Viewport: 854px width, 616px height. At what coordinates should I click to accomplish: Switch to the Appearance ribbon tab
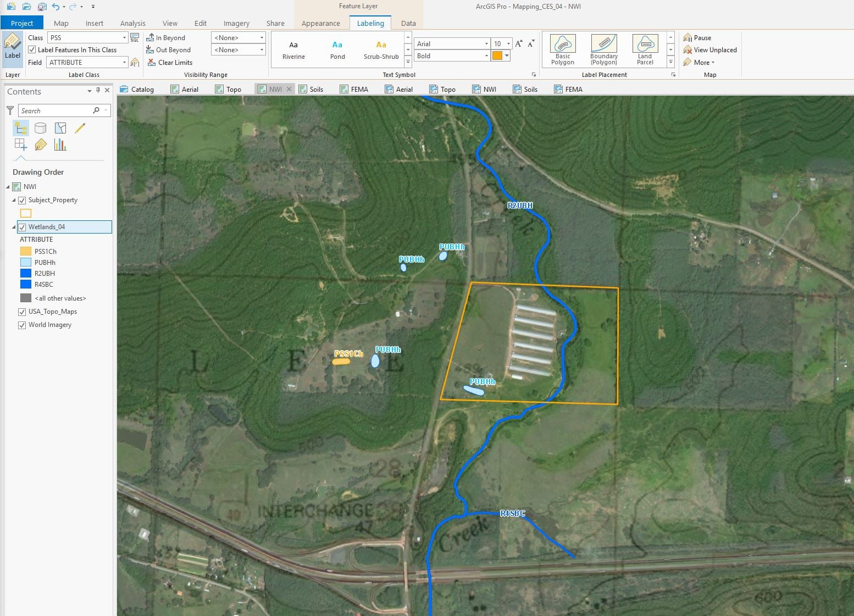tap(321, 23)
